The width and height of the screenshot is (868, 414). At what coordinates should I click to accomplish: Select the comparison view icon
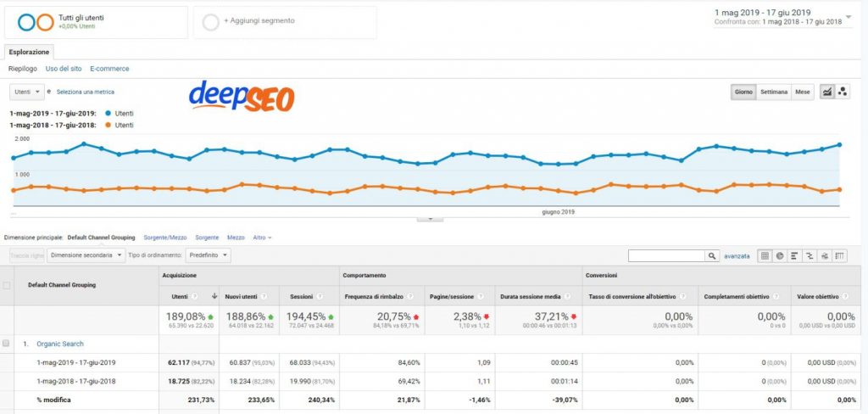click(810, 255)
